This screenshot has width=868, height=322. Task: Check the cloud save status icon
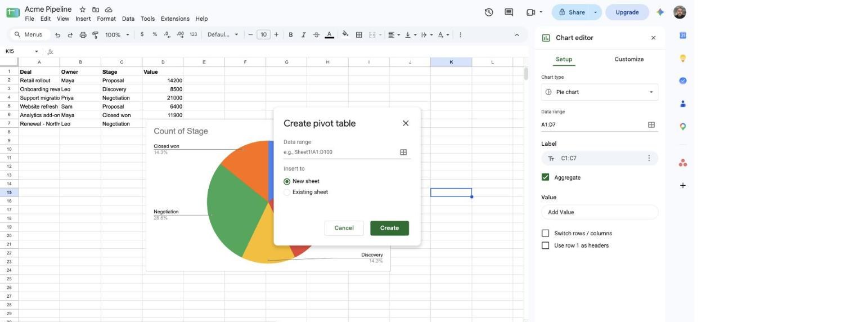tap(109, 10)
